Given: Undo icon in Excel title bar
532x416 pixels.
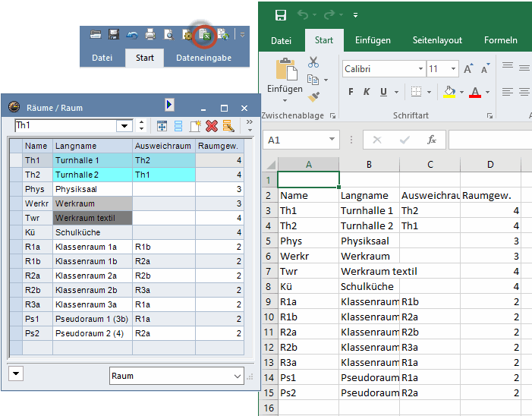Looking at the screenshot, I should pos(303,14).
